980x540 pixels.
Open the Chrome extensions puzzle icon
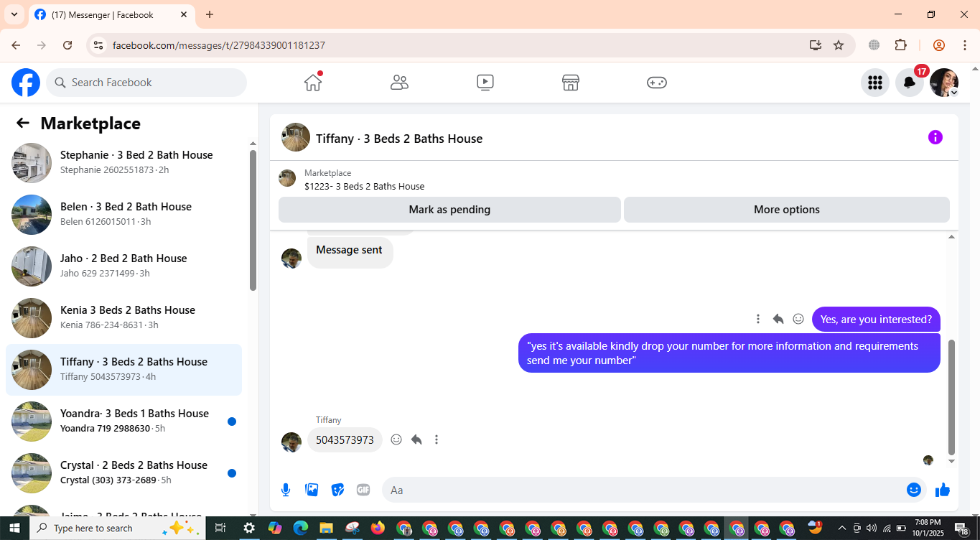pyautogui.click(x=901, y=45)
